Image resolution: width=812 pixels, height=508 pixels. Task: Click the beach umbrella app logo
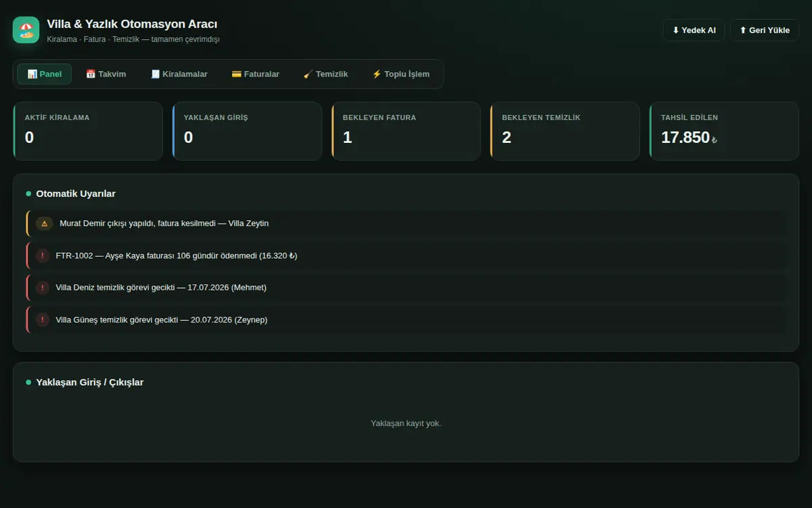26,30
